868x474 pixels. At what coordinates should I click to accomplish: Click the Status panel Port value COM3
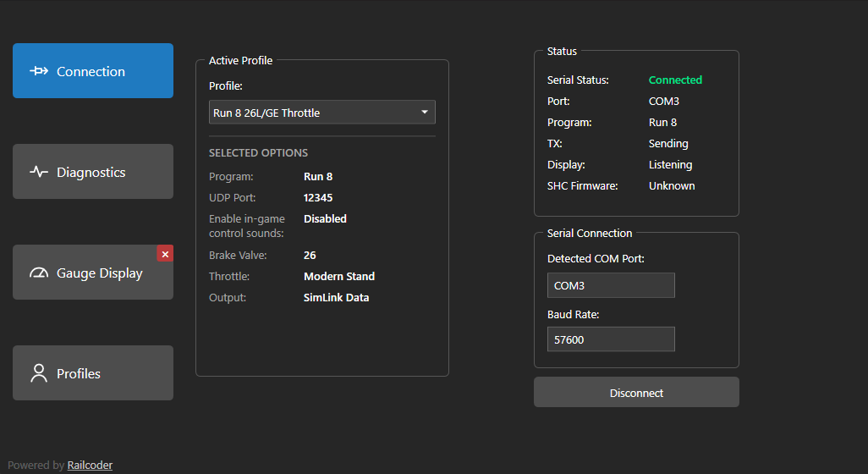coord(664,102)
